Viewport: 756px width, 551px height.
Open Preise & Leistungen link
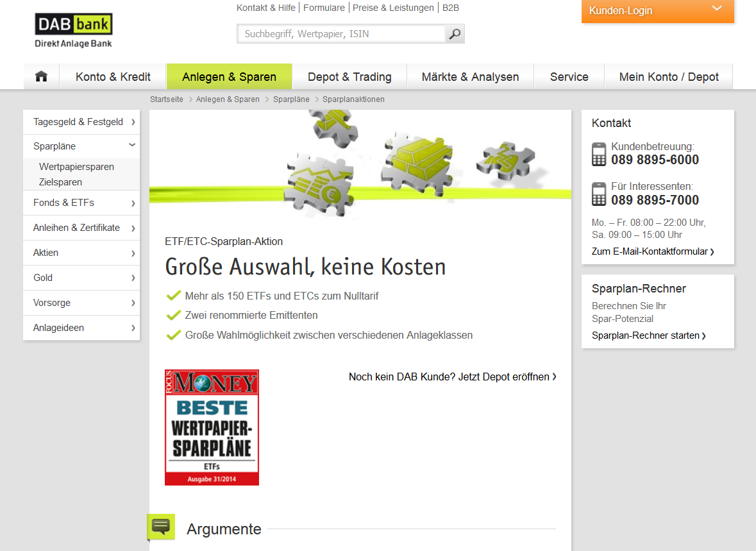click(x=394, y=8)
